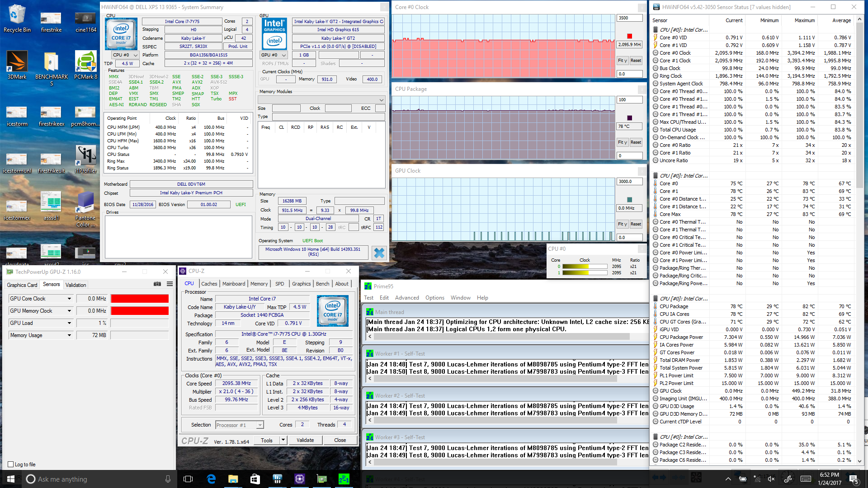The height and width of the screenshot is (488, 868).
Task: Expand the GPU Core Clock dropdown
Action: 69,299
